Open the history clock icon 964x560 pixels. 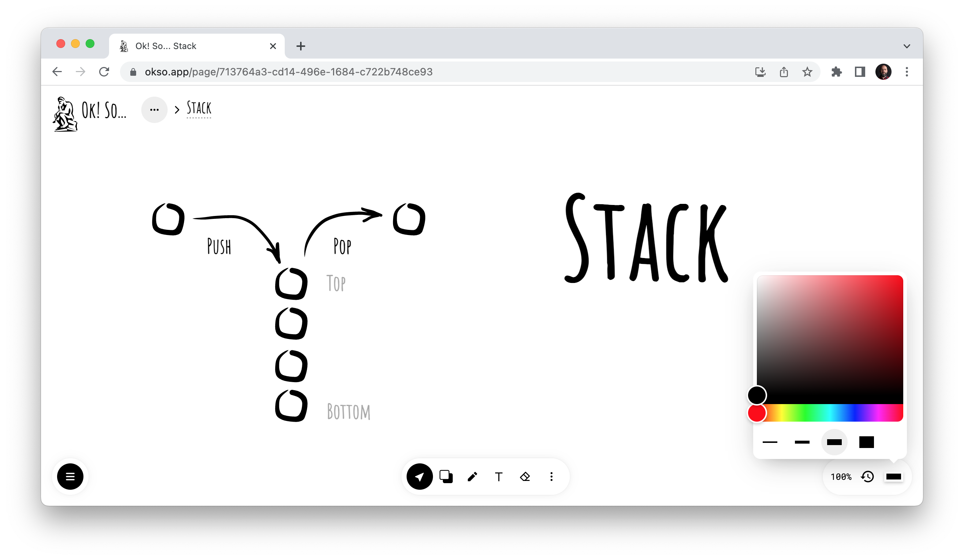[x=867, y=477]
